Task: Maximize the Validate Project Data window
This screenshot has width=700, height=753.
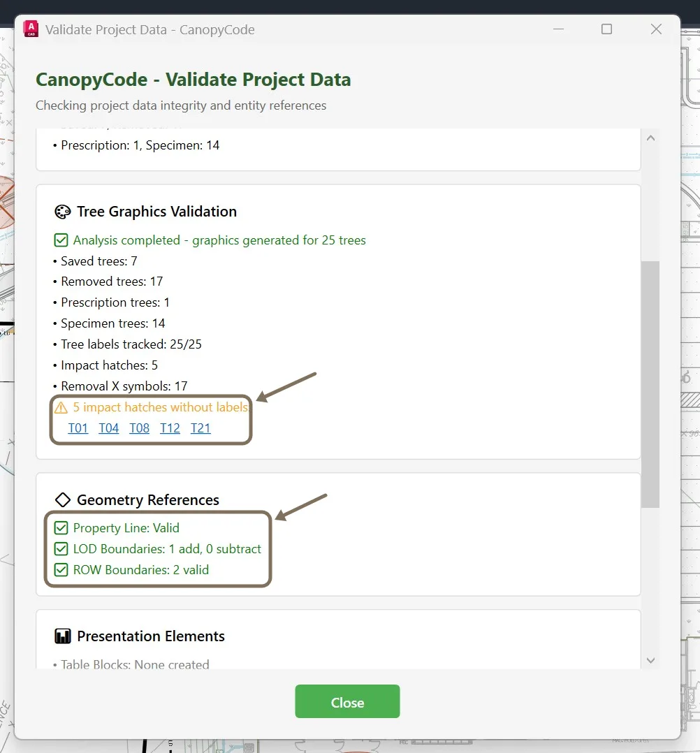Action: (607, 29)
